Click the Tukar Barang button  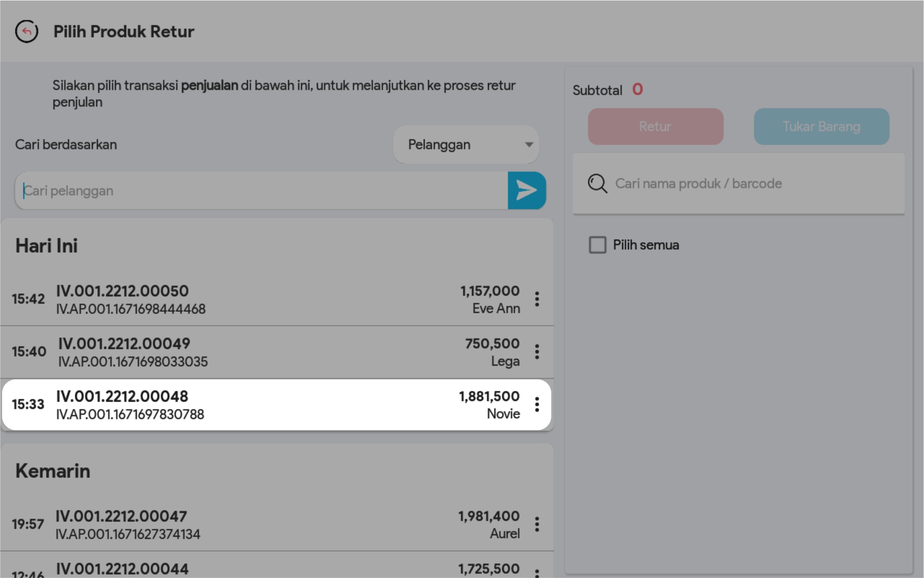point(821,127)
